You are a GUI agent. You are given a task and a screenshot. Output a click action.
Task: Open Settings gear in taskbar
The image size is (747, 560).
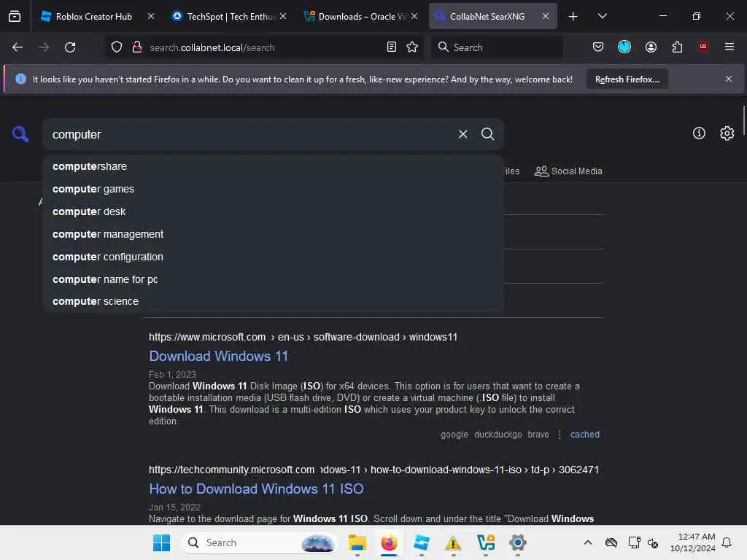pyautogui.click(x=517, y=542)
